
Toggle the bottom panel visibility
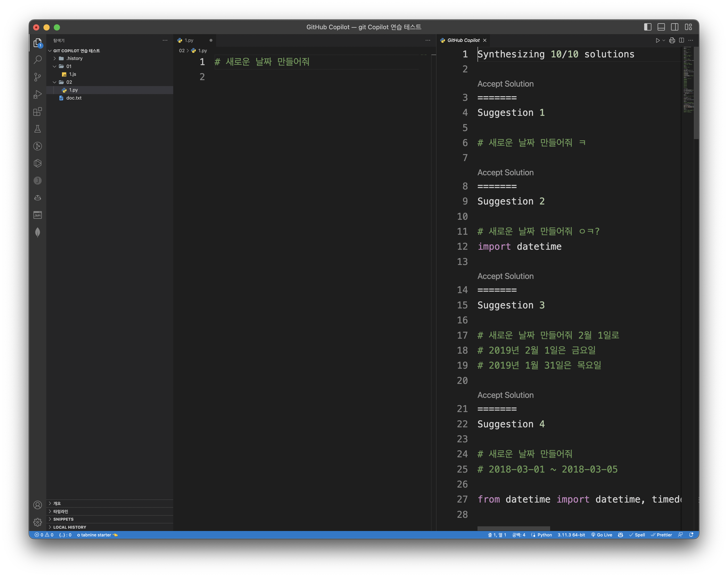(x=661, y=27)
